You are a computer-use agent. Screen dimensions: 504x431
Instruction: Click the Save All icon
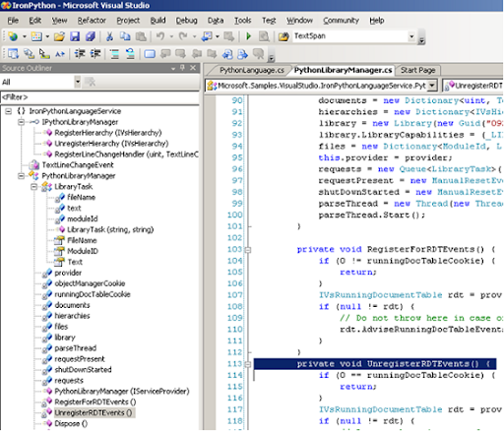91,36
